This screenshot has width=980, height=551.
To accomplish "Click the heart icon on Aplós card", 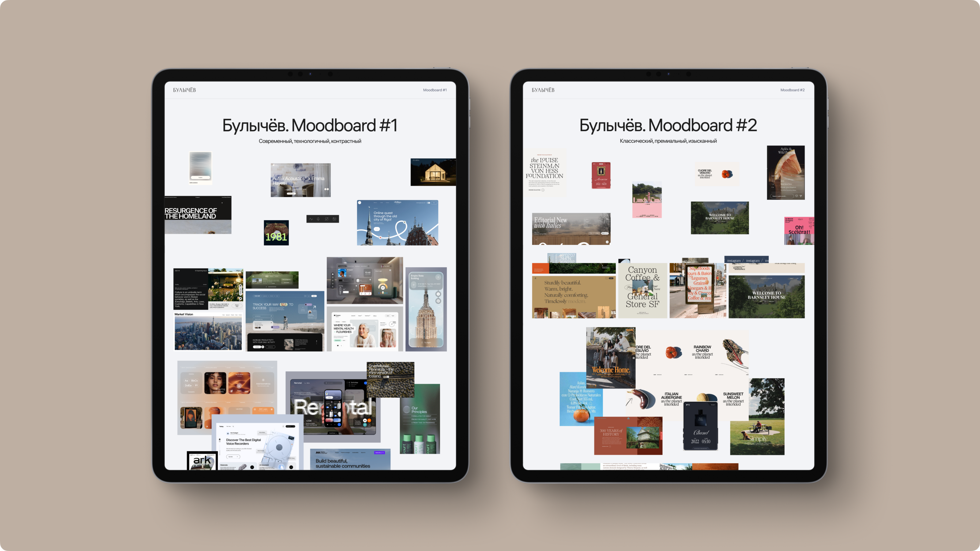I will click(797, 196).
